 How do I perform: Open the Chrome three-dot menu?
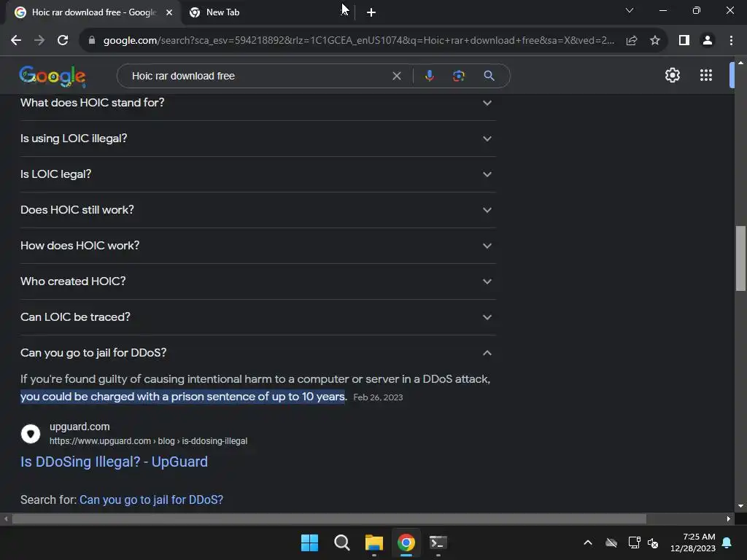pyautogui.click(x=731, y=41)
